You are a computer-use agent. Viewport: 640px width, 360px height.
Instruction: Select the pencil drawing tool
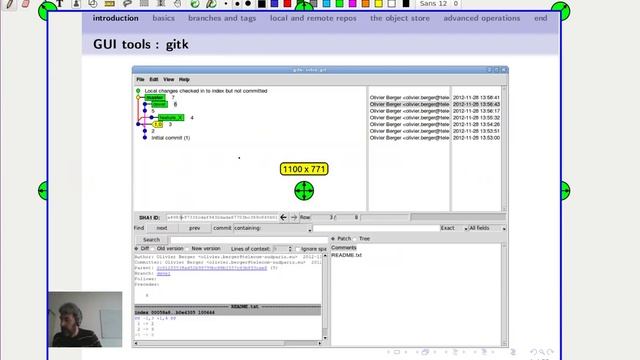pyautogui.click(x=10, y=4)
